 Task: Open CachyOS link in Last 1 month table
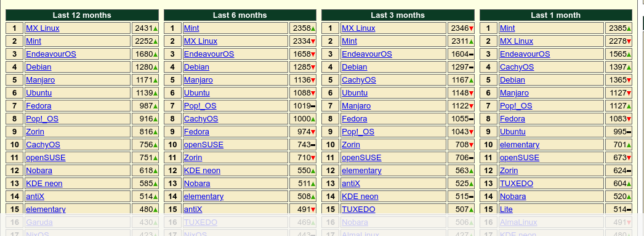coord(517,67)
